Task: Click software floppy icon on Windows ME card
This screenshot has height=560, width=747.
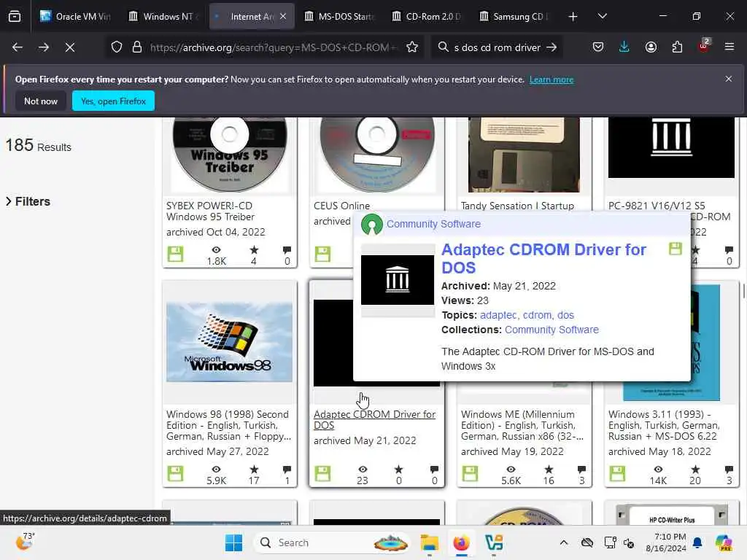Action: pyautogui.click(x=470, y=474)
